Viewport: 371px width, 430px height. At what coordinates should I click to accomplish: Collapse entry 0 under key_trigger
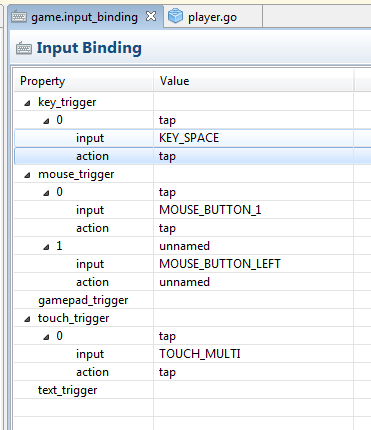click(x=46, y=121)
